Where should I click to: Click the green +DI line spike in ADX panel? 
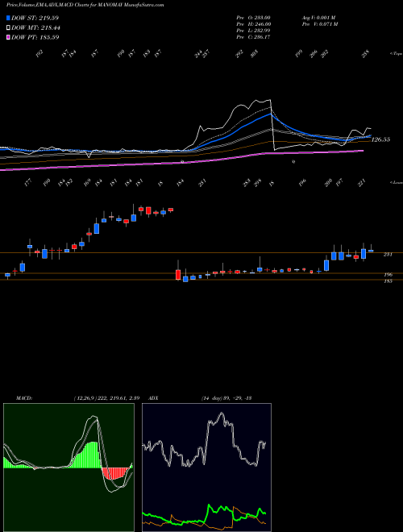(x=209, y=507)
